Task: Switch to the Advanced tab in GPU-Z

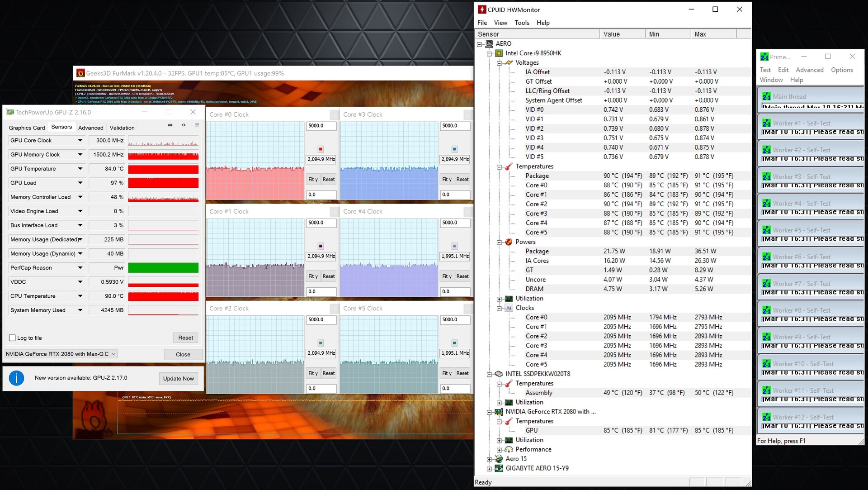Action: click(91, 128)
